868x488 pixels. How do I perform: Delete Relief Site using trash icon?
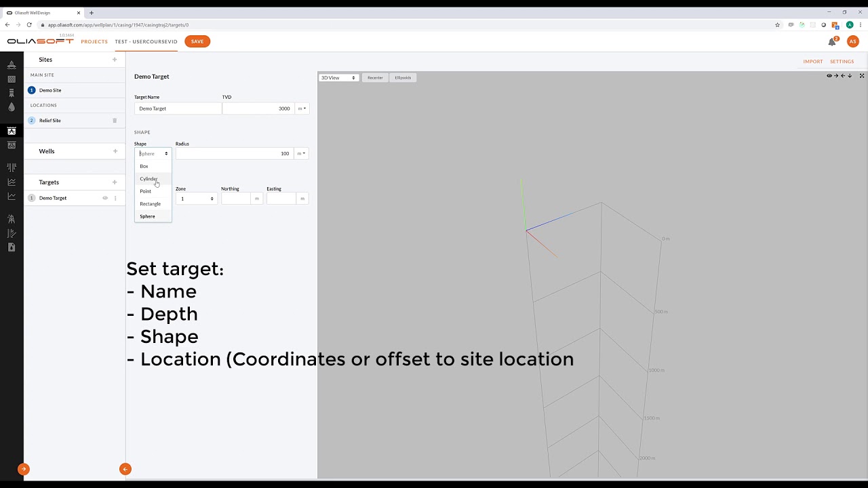[x=115, y=121]
